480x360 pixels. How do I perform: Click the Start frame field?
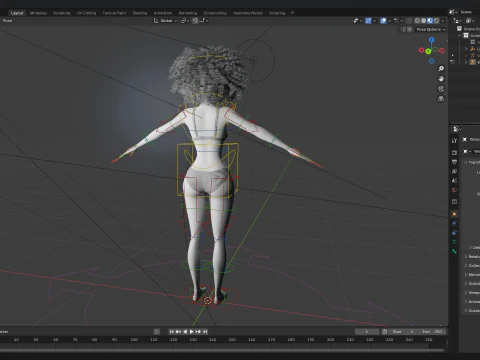click(x=403, y=332)
